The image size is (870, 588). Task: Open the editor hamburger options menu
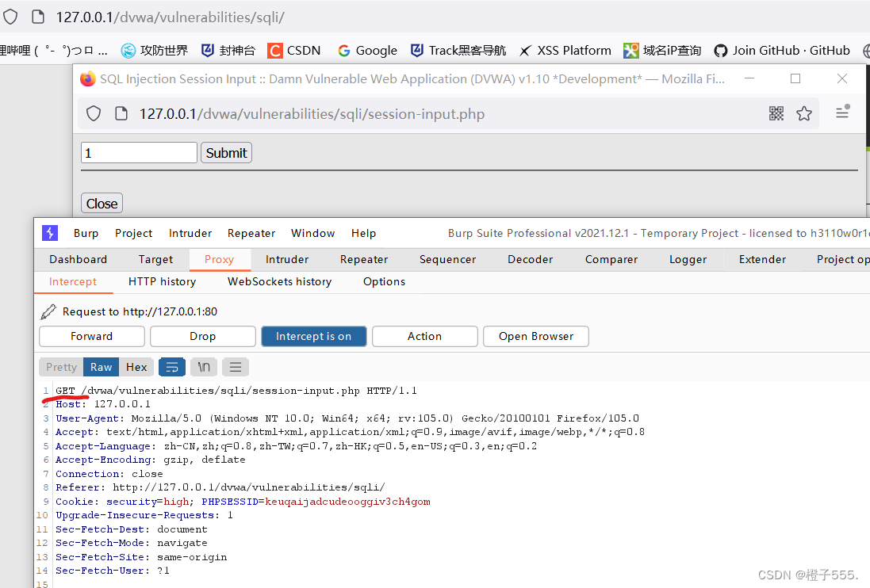click(236, 367)
